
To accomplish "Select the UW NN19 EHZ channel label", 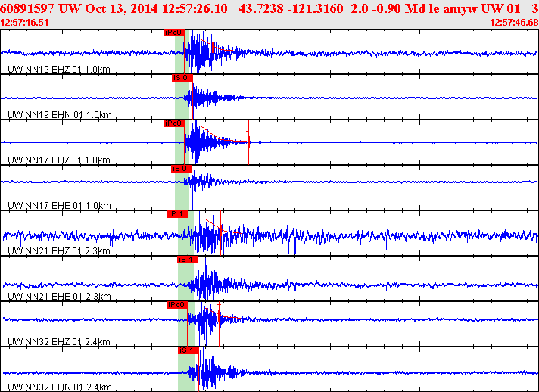I will pos(59,70).
